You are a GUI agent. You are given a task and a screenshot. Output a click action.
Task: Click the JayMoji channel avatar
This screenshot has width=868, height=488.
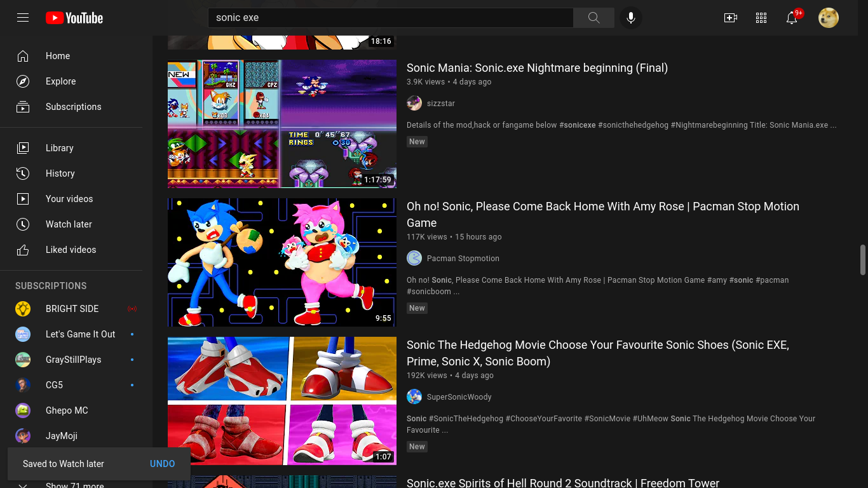[23, 436]
